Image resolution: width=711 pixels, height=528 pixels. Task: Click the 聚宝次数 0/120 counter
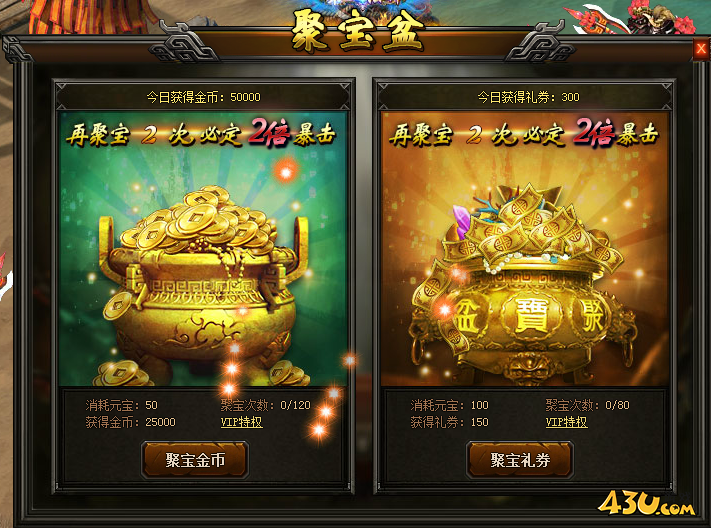[266, 405]
